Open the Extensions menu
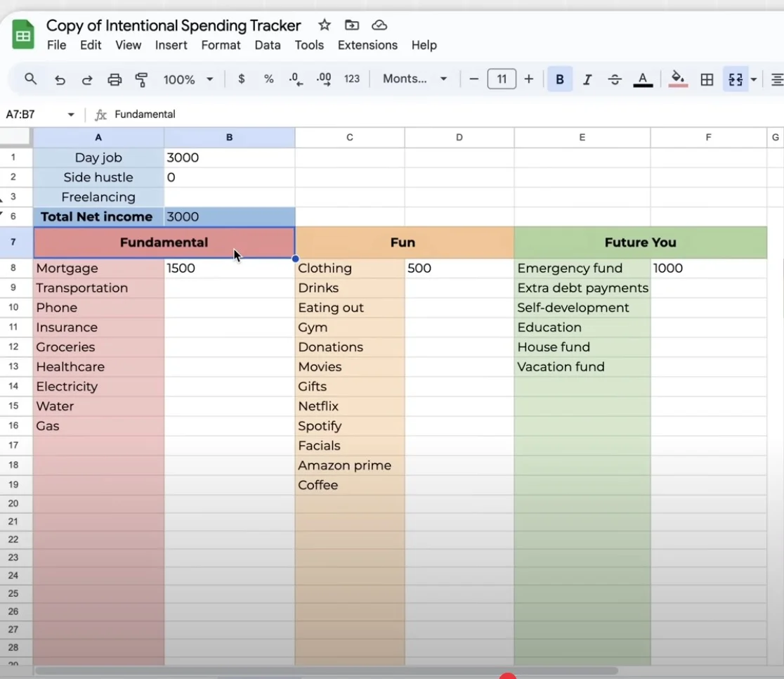 point(367,45)
